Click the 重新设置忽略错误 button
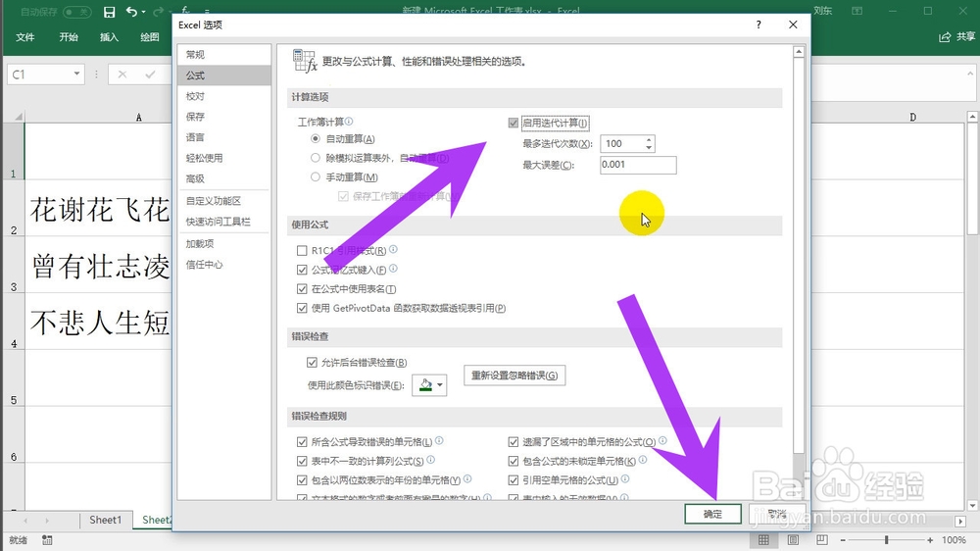 [514, 376]
